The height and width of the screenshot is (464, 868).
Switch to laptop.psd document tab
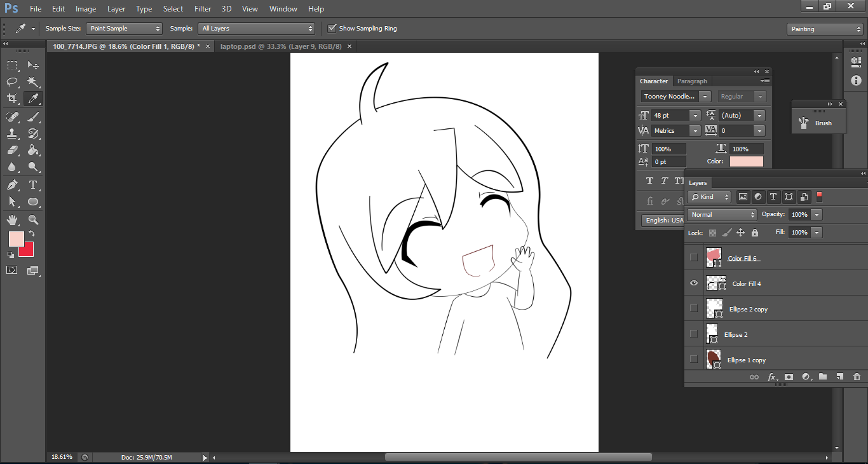pos(281,46)
